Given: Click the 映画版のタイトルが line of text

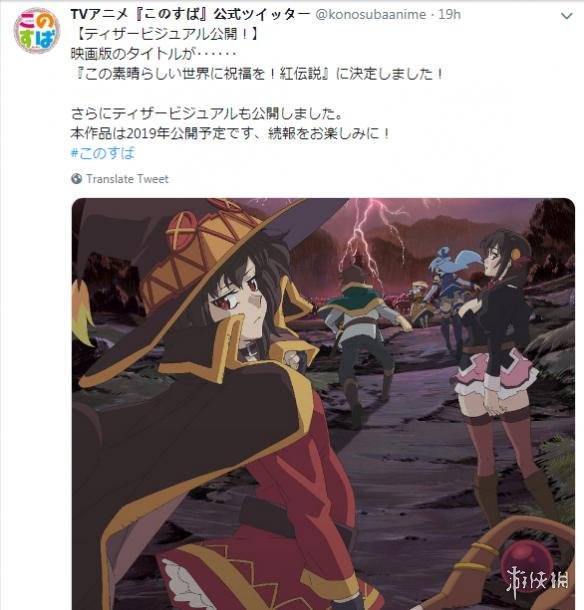Looking at the screenshot, I should (154, 54).
